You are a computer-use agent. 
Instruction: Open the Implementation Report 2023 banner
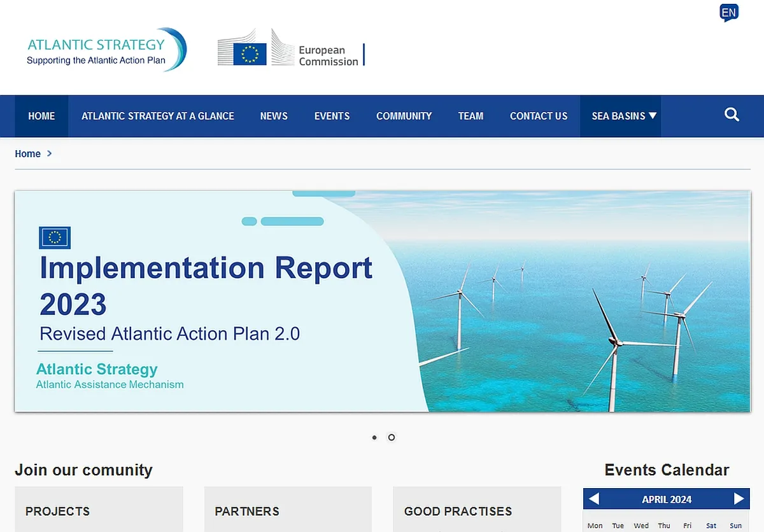coord(382,301)
